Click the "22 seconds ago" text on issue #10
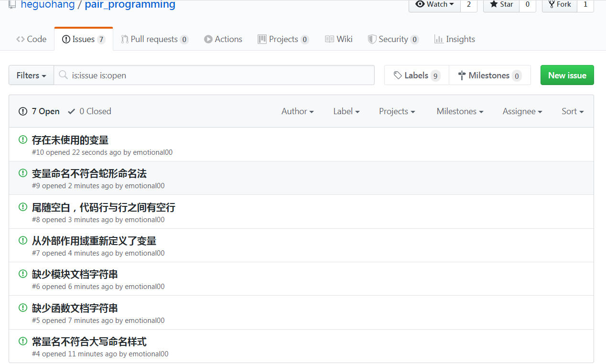The width and height of the screenshot is (606, 364). (x=97, y=152)
